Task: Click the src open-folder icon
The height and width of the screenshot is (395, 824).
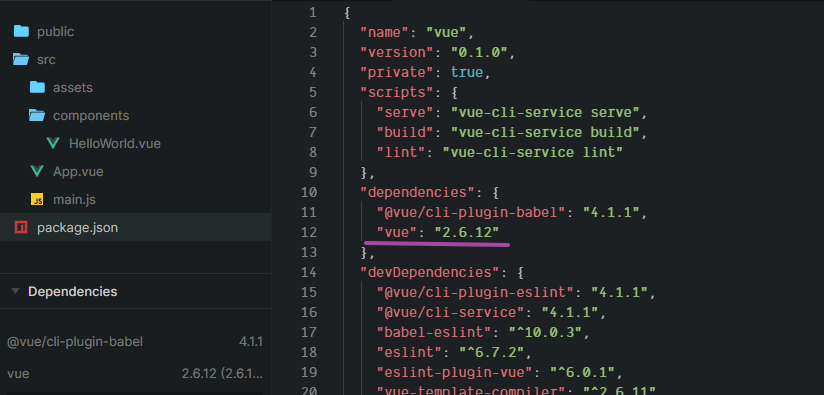Action: 21,59
